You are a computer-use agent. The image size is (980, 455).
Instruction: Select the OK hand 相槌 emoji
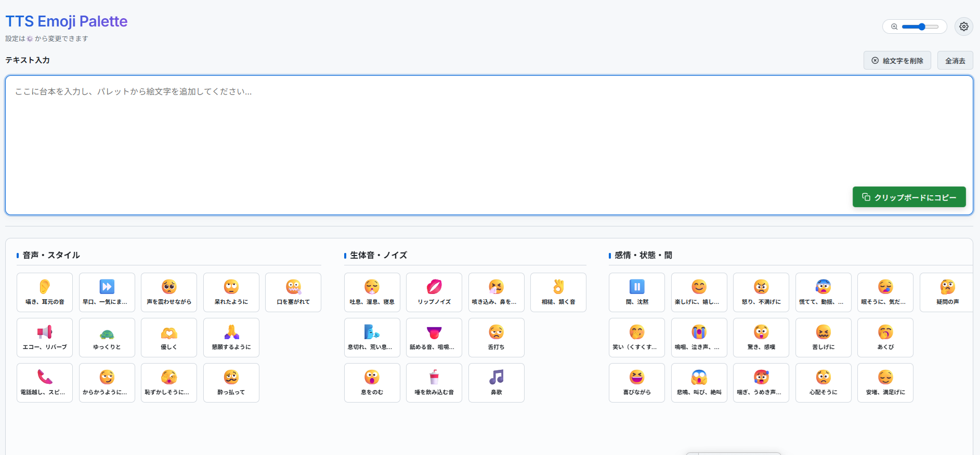pyautogui.click(x=558, y=292)
